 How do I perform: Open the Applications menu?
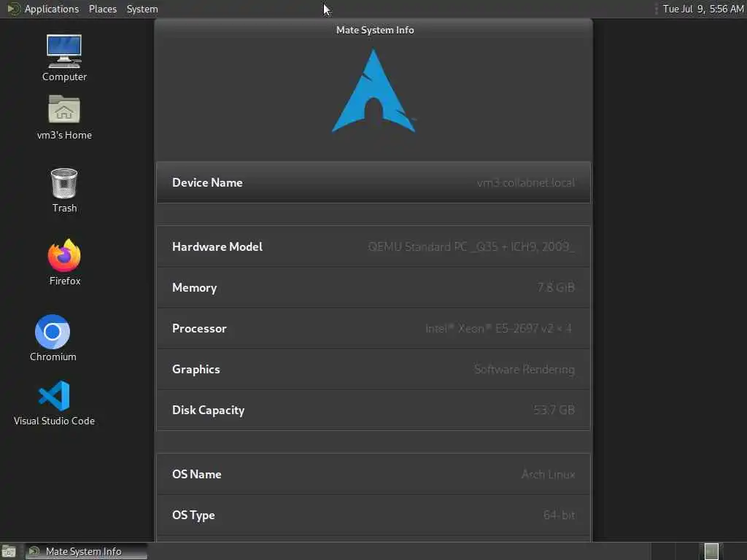tap(52, 9)
